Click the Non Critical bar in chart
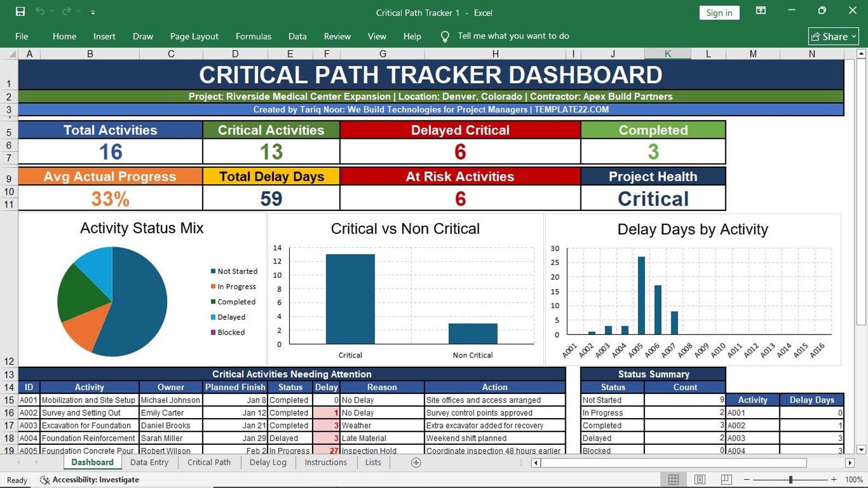The image size is (868, 488). (473, 333)
